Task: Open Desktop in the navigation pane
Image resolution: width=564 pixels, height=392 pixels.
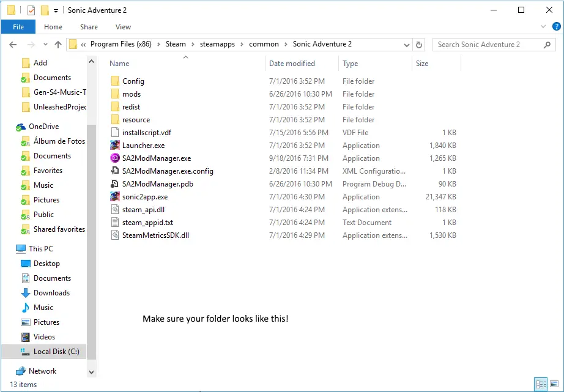Action: coord(46,263)
